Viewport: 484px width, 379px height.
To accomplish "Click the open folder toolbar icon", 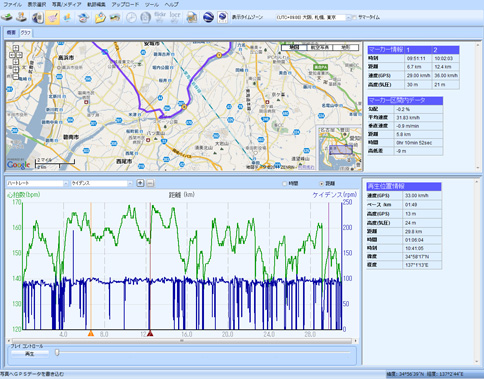I will [x=100, y=17].
